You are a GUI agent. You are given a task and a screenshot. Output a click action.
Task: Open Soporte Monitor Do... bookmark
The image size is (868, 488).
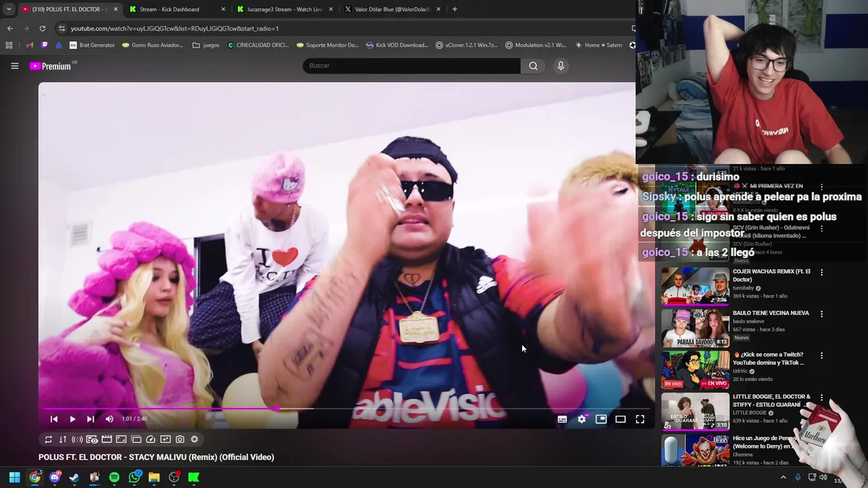click(328, 45)
